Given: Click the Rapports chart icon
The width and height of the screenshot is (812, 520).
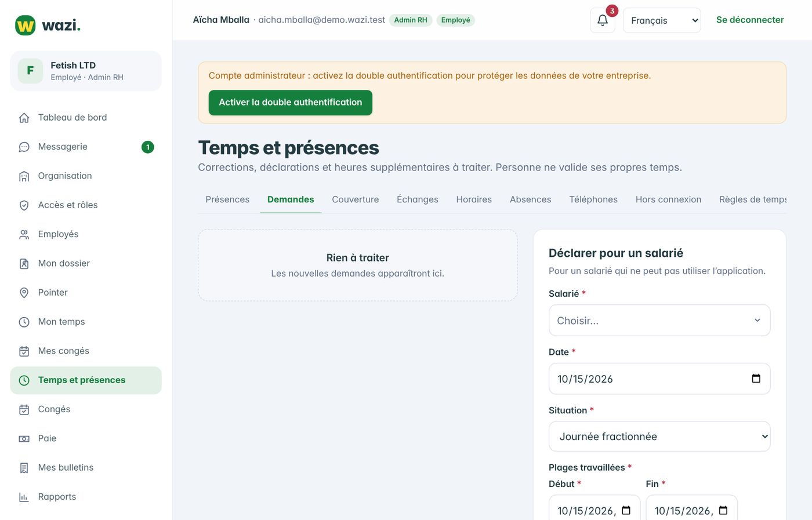Looking at the screenshot, I should click(24, 497).
